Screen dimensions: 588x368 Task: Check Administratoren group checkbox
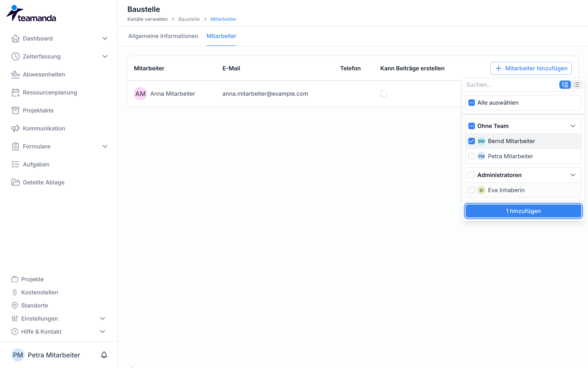point(472,175)
